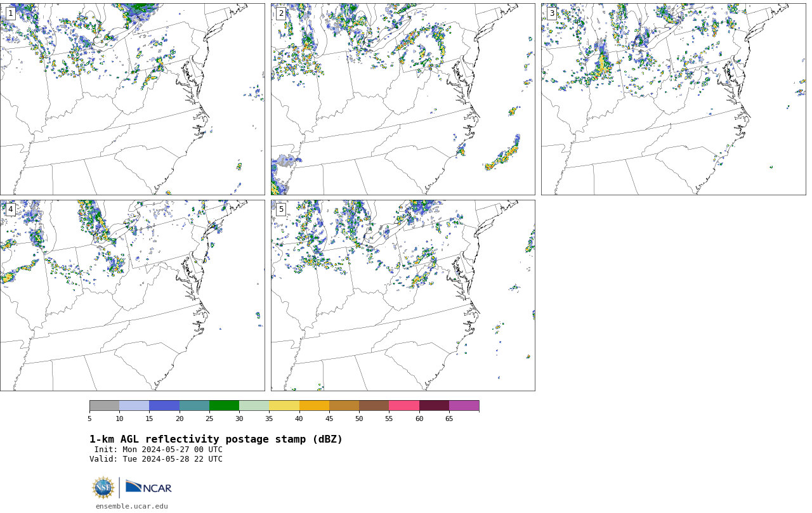Open ensemble member 4 reflectivity map
The image size is (812, 513).
coord(132,295)
